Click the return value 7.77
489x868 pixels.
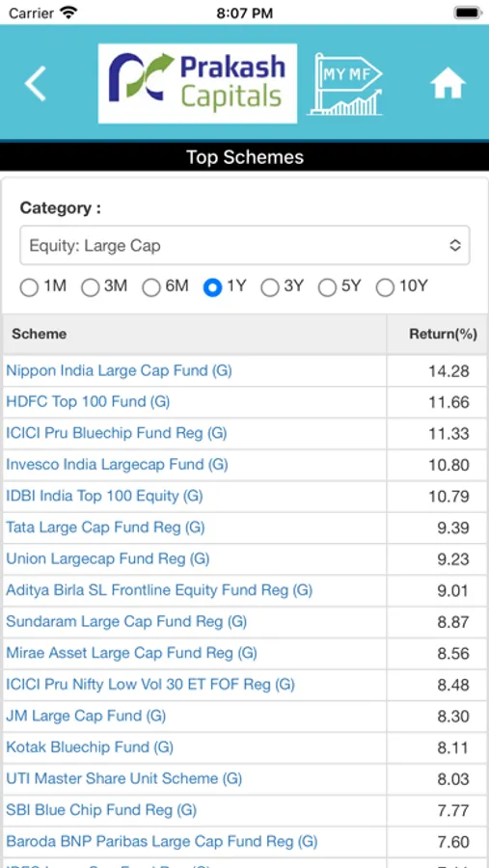[x=453, y=811]
